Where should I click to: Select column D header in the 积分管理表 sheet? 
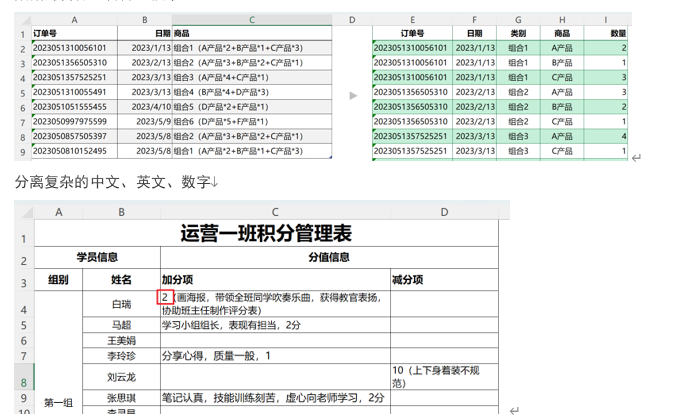[x=444, y=212]
